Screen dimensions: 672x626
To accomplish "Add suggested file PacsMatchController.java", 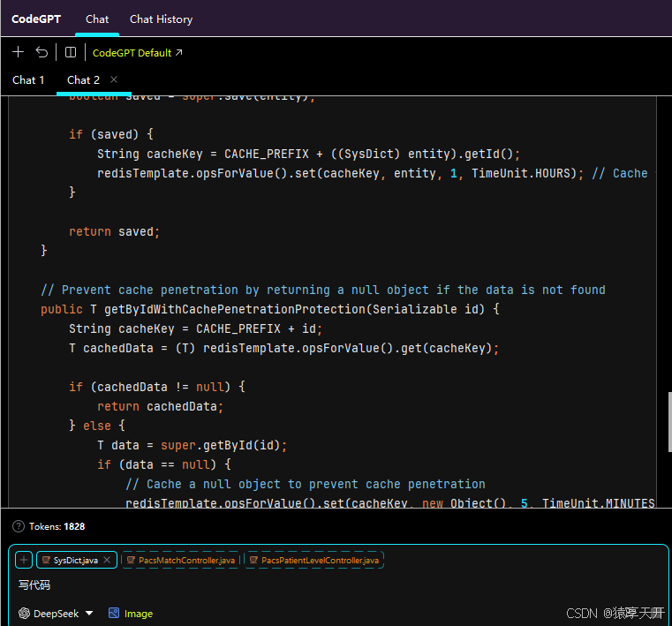I will click(186, 560).
